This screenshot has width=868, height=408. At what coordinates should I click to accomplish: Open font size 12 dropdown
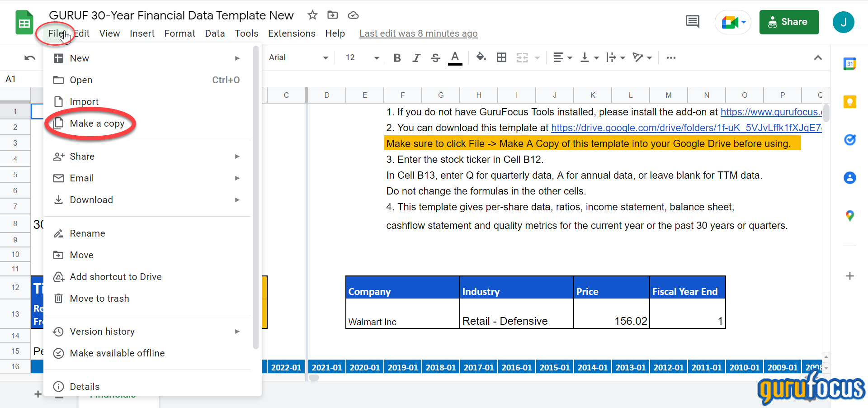362,58
